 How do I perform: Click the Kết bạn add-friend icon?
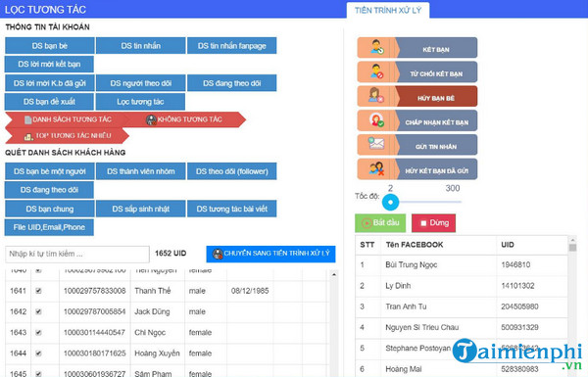click(376, 47)
